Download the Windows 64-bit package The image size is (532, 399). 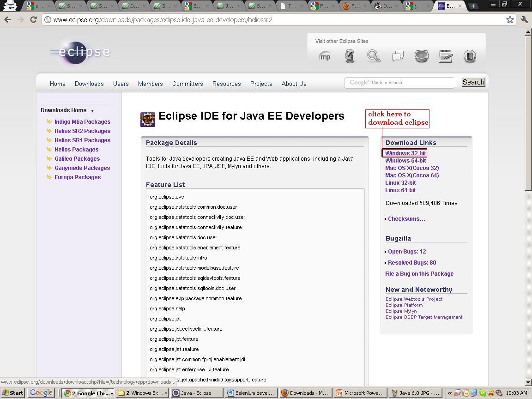[405, 161]
